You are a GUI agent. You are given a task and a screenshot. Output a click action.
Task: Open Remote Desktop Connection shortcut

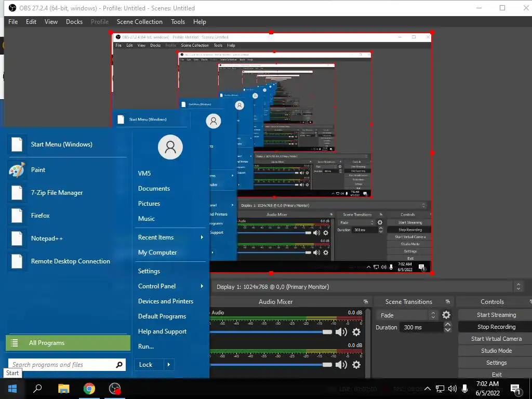(67, 261)
